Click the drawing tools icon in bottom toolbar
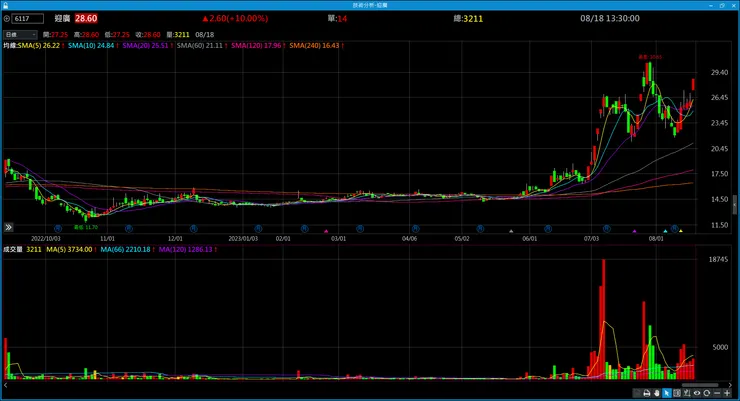This screenshot has width=740, height=401. click(x=687, y=393)
